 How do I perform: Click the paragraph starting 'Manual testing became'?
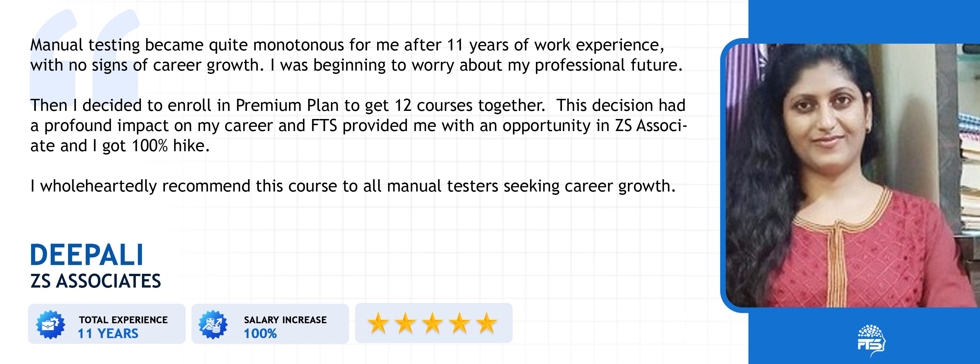point(356,55)
